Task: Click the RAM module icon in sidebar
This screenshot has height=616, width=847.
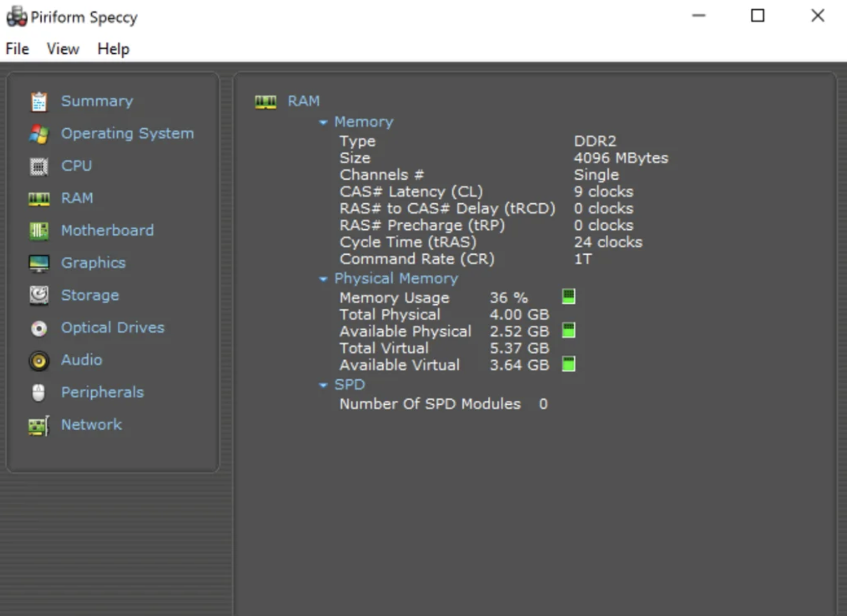Action: pos(39,199)
